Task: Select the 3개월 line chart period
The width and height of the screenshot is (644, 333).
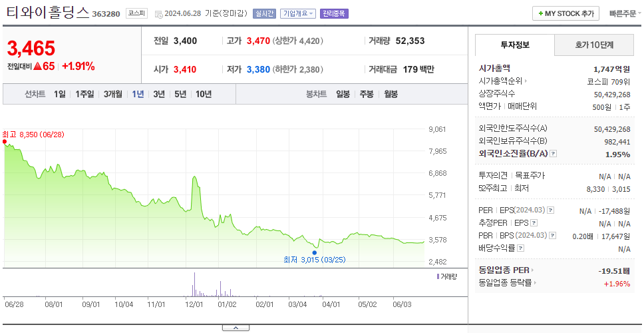Action: 113,94
